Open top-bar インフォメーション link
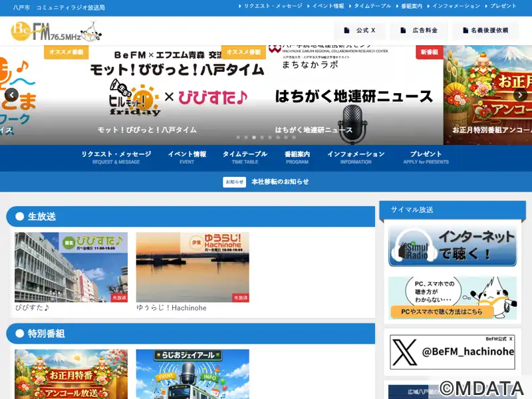This screenshot has height=399, width=532. [x=454, y=6]
